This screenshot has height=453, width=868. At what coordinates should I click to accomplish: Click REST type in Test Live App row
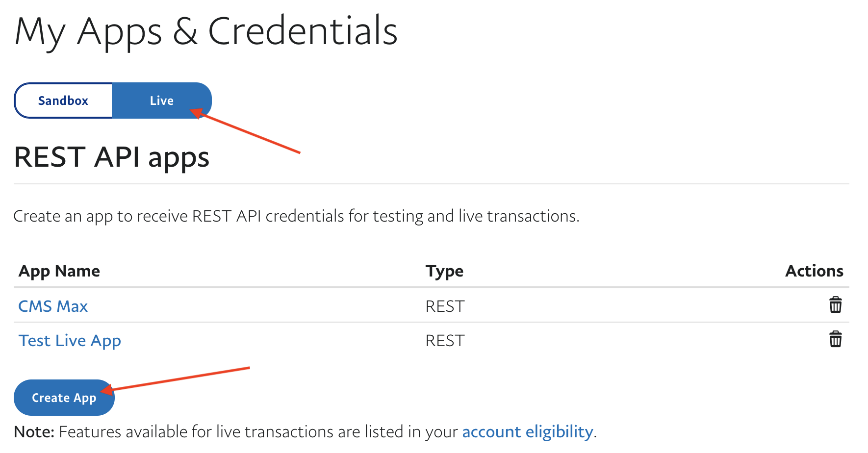[x=445, y=340]
